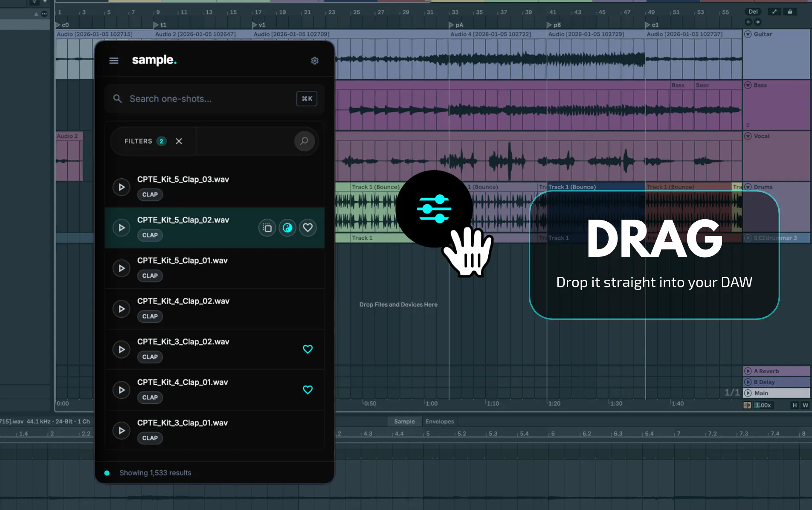812x510 pixels.
Task: Collapse the Guitar track fold arrow
Action: click(x=748, y=34)
